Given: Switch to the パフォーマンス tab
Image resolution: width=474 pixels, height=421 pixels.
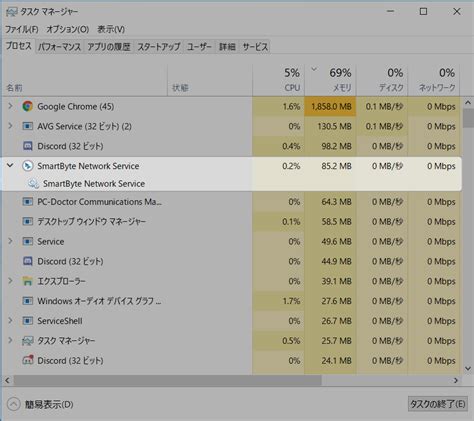Looking at the screenshot, I should [59, 47].
